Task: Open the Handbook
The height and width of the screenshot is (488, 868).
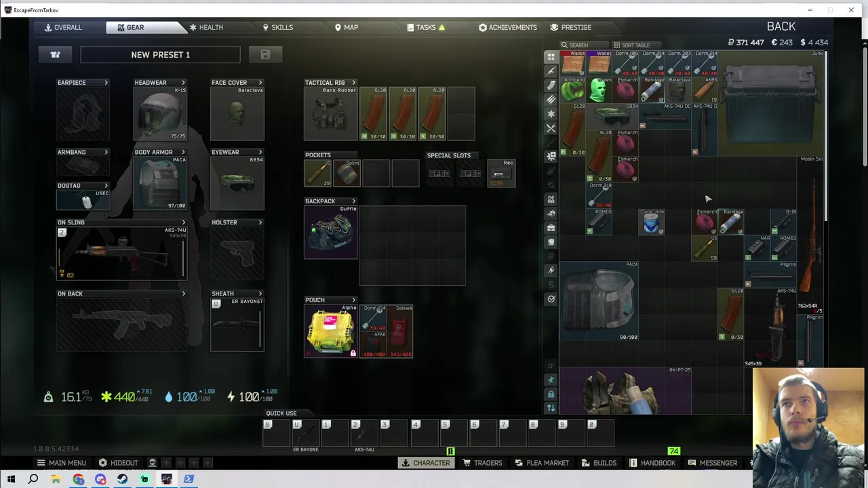Action: pos(652,463)
